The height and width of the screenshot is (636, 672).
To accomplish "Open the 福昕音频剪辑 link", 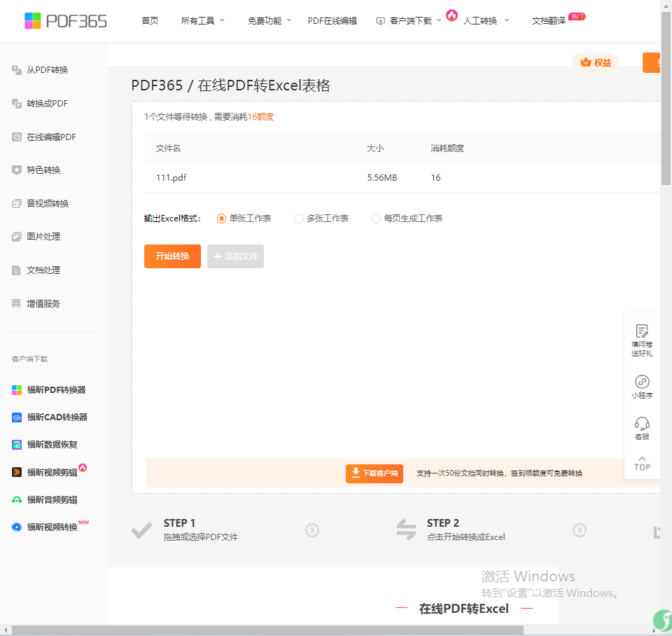I will tap(52, 499).
